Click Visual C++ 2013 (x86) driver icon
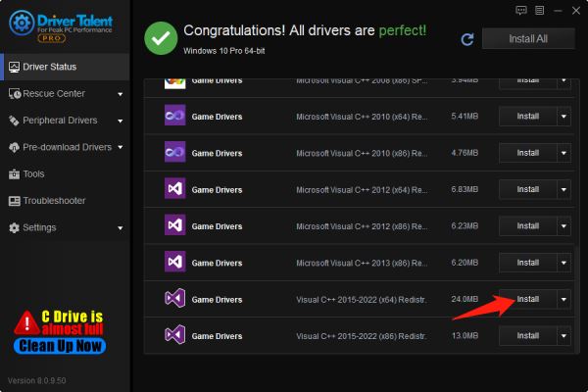Viewport: 588px width, 392px height. coord(174,262)
